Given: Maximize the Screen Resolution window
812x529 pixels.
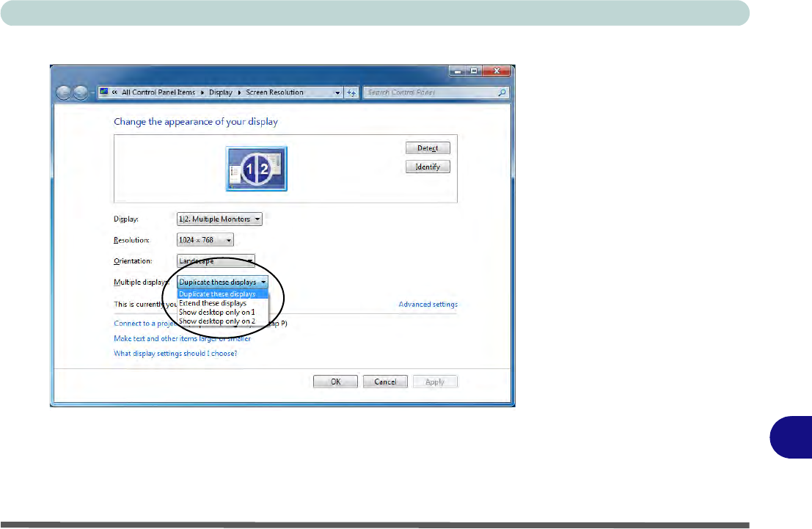Looking at the screenshot, I should [x=474, y=71].
